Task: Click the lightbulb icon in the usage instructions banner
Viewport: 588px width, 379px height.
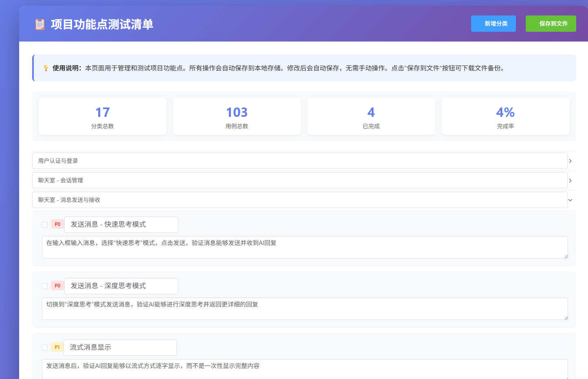Action: tap(46, 68)
